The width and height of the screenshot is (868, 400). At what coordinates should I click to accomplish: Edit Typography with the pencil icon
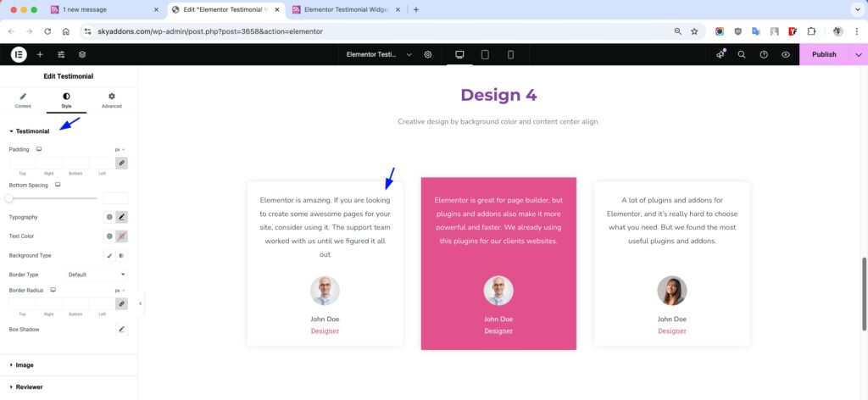122,218
